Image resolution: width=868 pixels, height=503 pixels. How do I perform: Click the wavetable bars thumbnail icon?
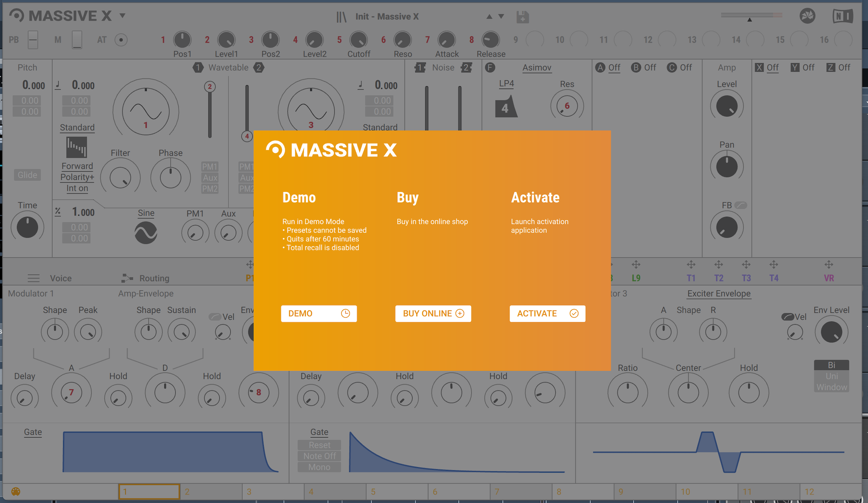(76, 147)
